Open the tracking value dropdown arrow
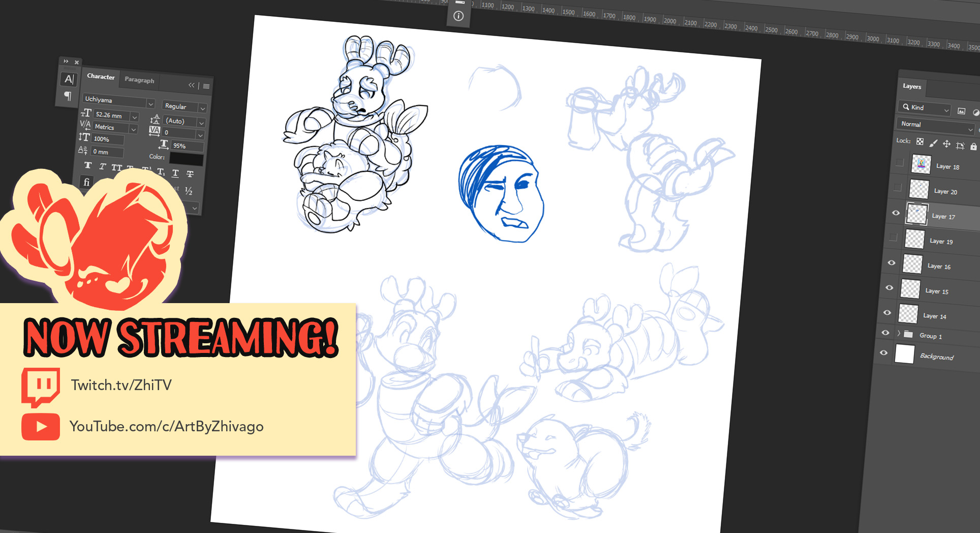Screen dimensions: 980x533 [x=200, y=135]
